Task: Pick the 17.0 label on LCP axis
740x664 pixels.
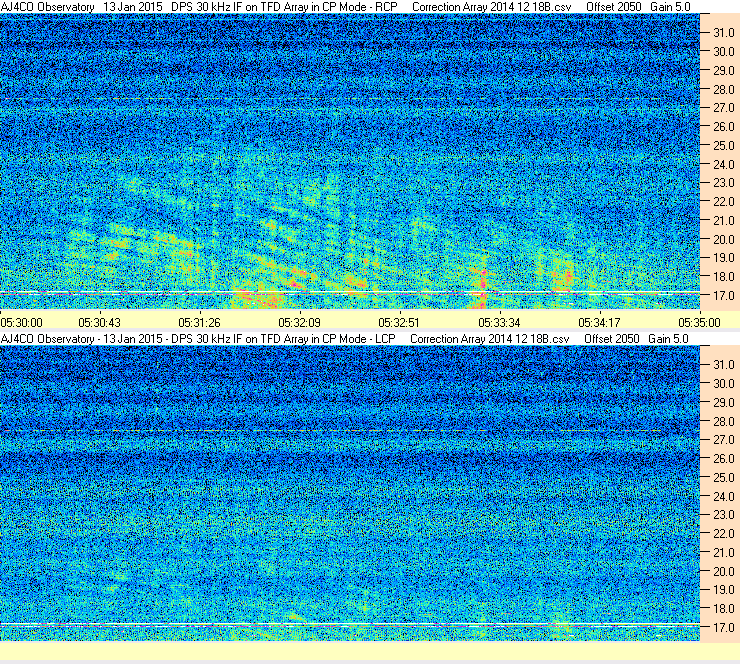Action: coord(724,628)
